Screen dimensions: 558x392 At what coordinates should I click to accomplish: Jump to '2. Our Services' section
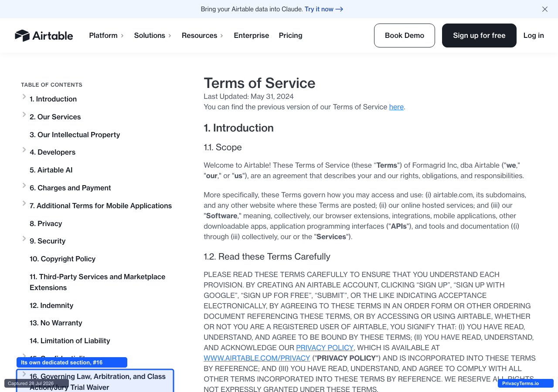point(55,117)
